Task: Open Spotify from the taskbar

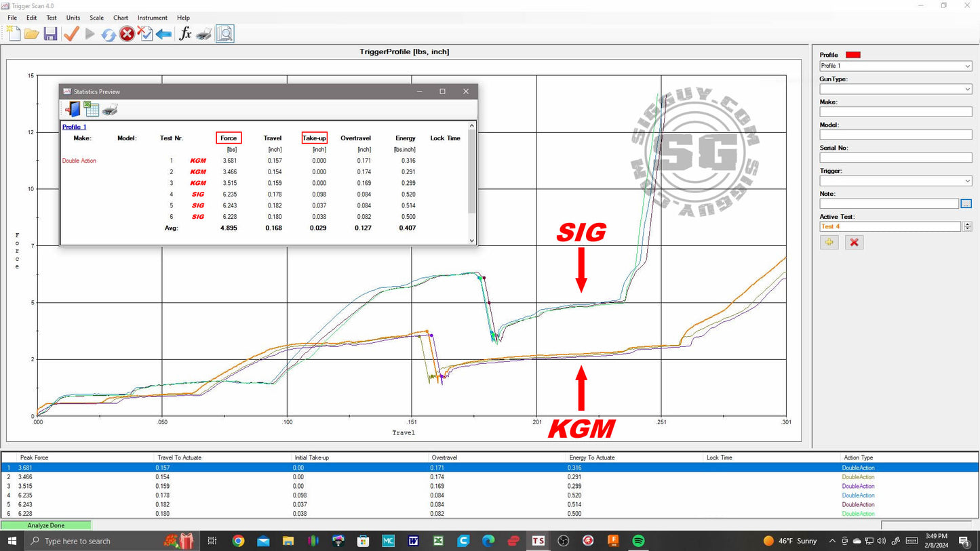Action: tap(638, 541)
